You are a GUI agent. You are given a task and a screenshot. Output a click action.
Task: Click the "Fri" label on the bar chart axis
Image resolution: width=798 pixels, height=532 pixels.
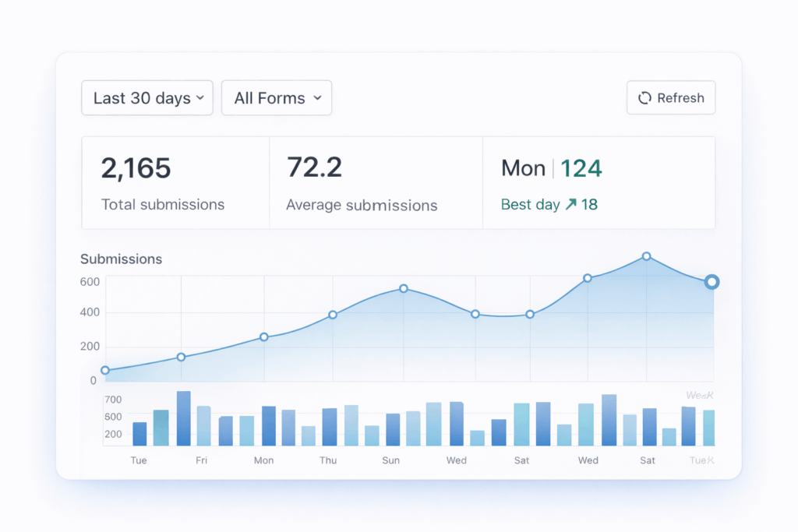click(202, 460)
